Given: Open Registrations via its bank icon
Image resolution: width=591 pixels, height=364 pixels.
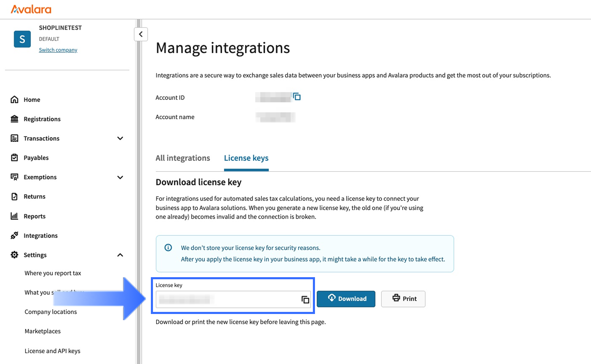Looking at the screenshot, I should point(14,119).
